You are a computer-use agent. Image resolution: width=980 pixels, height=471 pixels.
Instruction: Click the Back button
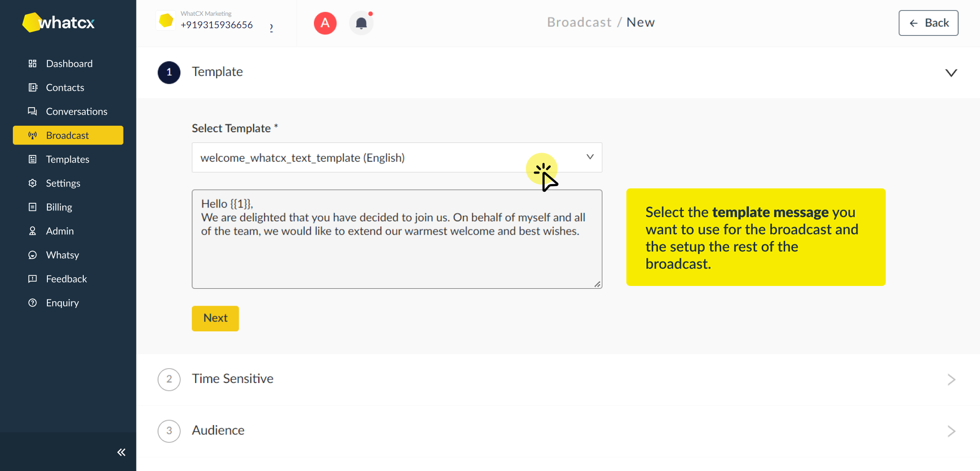[928, 22]
